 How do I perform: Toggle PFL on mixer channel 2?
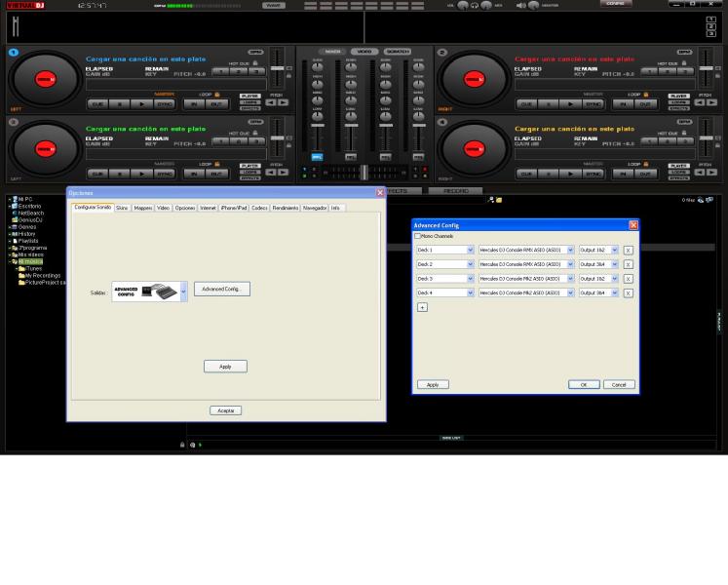tap(351, 157)
